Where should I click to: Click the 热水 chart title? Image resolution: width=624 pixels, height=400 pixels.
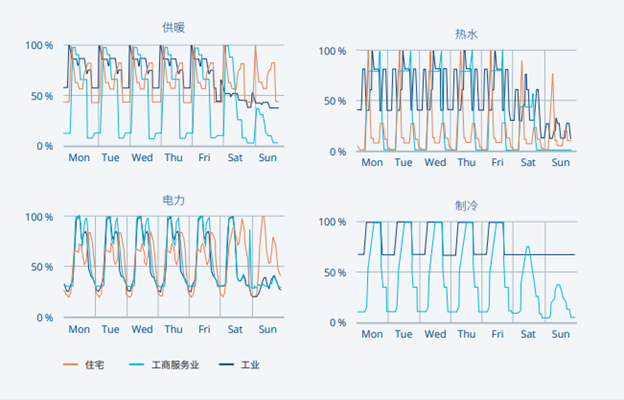465,34
